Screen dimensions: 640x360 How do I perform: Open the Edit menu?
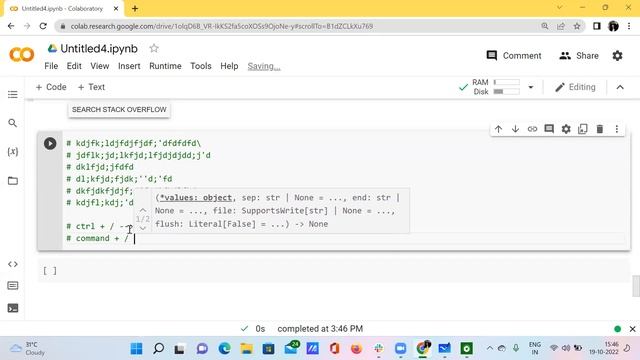74,66
